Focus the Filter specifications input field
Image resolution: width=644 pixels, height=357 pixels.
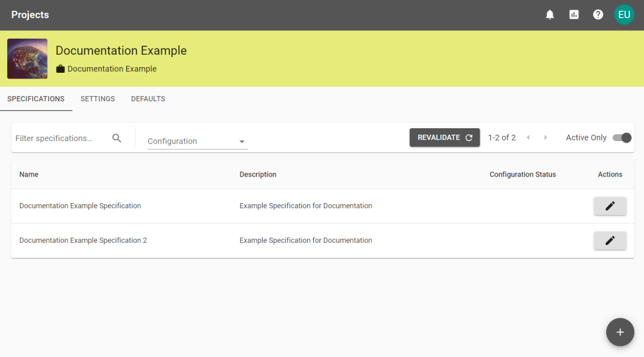[x=61, y=138]
